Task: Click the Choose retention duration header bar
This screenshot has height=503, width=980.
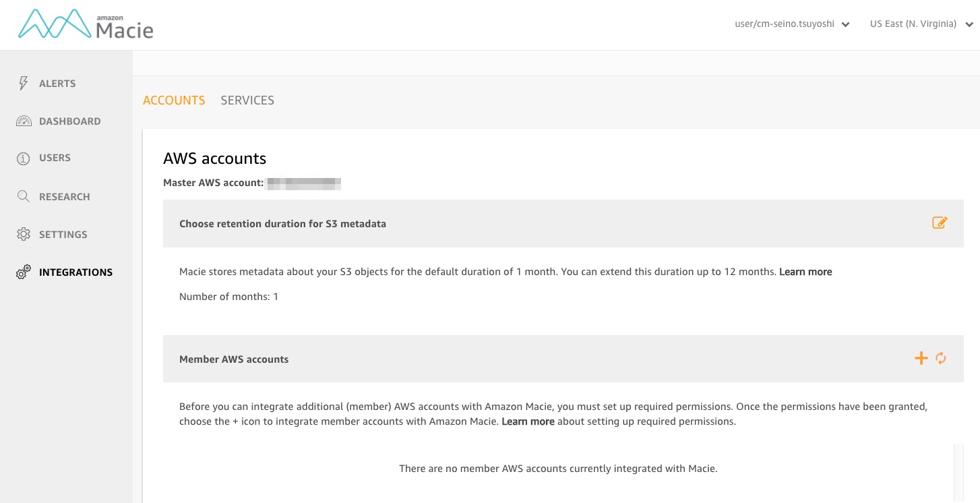Action: tap(472, 224)
